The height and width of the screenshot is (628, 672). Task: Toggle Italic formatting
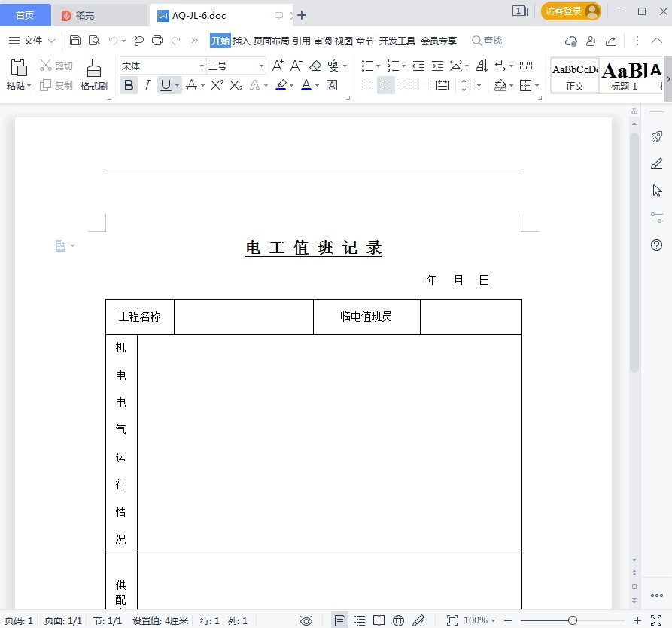(x=147, y=85)
